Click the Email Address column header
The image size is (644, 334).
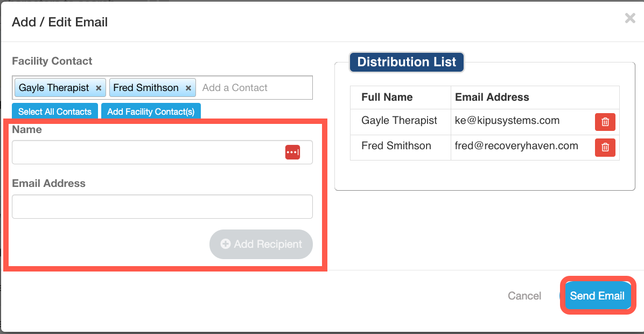click(x=492, y=98)
